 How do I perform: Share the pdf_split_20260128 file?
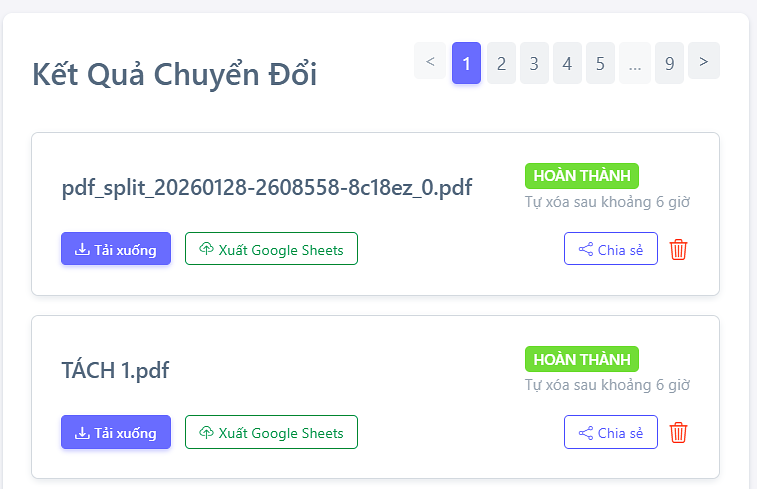click(x=610, y=249)
